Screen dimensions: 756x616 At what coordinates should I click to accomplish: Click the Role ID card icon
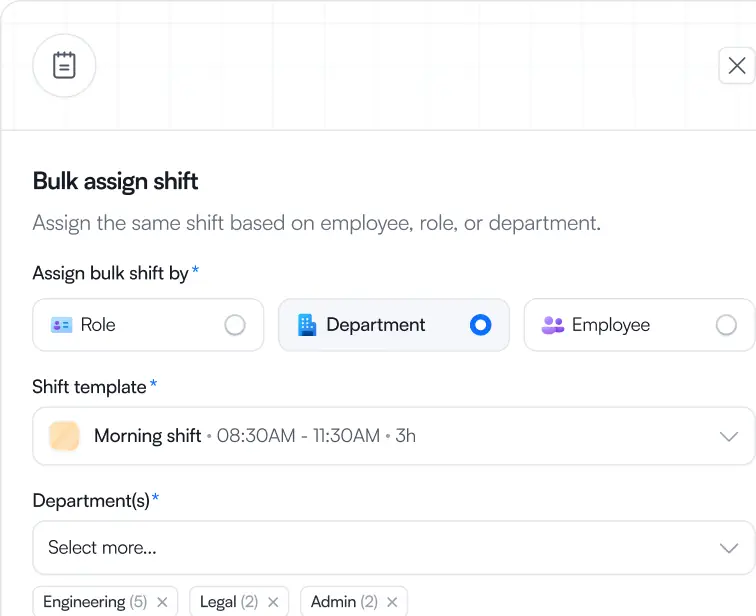point(62,325)
